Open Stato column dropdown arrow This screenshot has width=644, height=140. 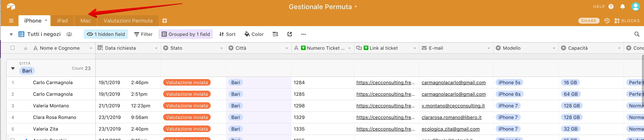tap(222, 48)
